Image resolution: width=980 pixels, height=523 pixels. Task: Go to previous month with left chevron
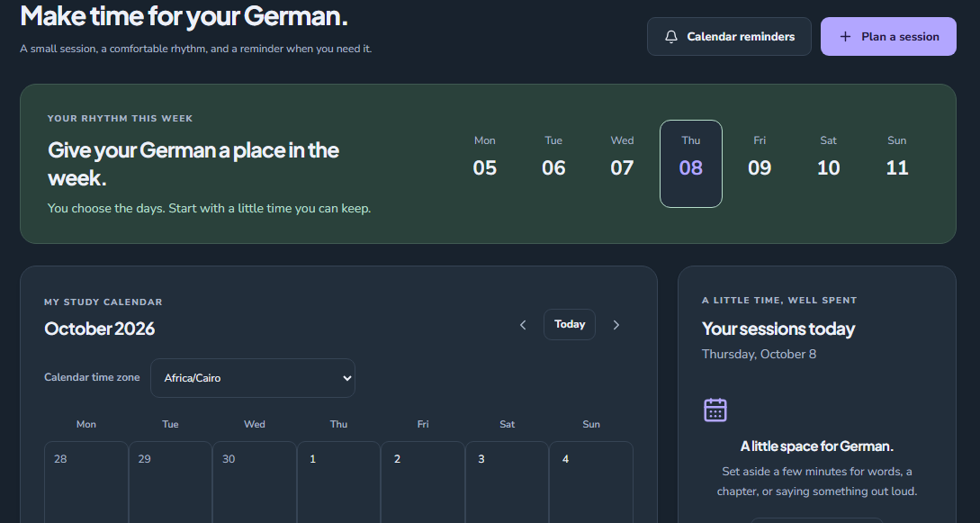click(523, 325)
